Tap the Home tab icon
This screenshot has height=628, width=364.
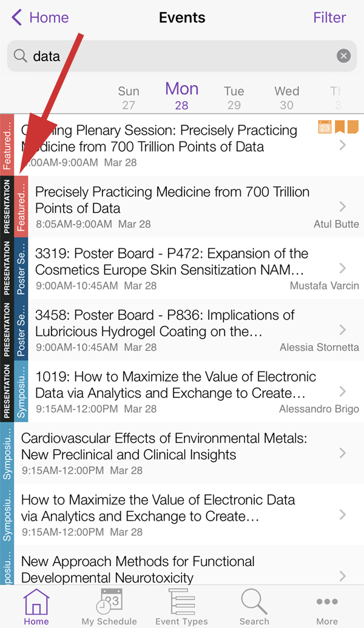pos(36,604)
